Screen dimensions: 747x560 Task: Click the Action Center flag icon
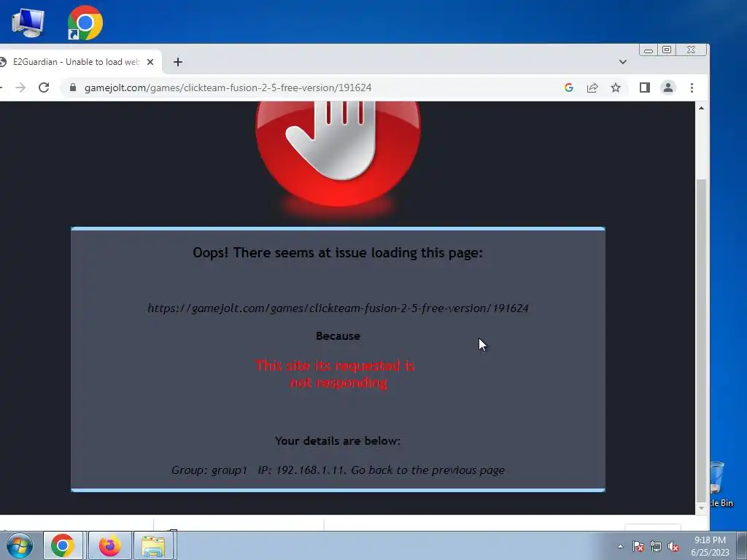coord(638,546)
